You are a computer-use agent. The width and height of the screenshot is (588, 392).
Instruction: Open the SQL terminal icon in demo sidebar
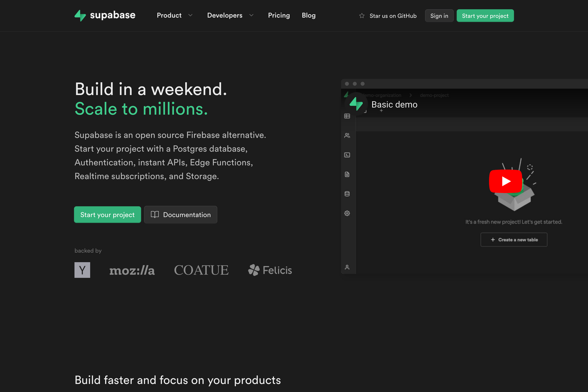tap(347, 155)
